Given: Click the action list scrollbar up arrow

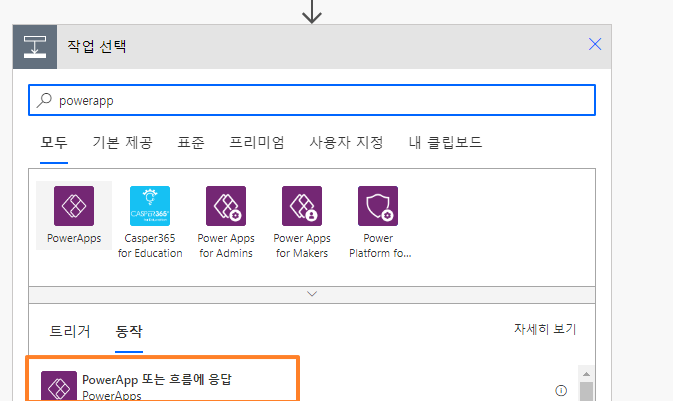Looking at the screenshot, I should pyautogui.click(x=586, y=374).
